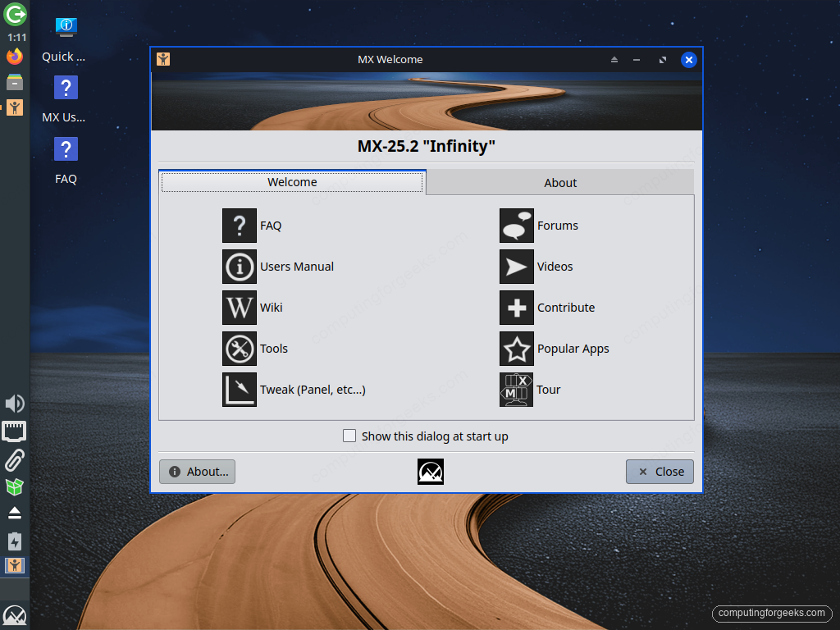Shade the window with the title bar roll-up arrow
The height and width of the screenshot is (630, 840).
point(614,59)
